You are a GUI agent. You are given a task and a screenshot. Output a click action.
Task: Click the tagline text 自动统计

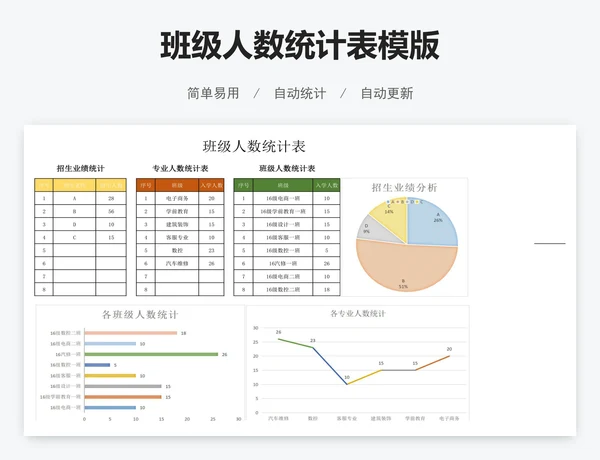[x=300, y=93]
